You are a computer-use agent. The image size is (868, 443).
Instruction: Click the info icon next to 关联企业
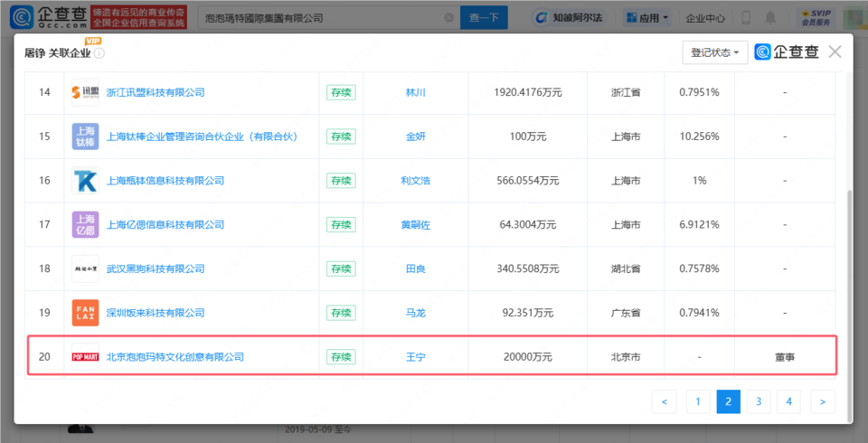[99, 53]
